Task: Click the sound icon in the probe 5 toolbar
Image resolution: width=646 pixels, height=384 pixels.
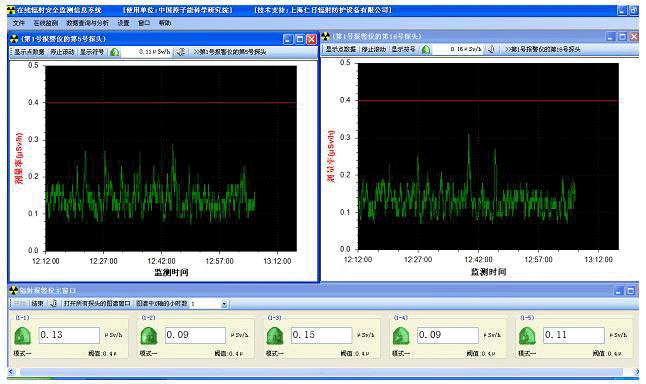Action: [x=180, y=52]
